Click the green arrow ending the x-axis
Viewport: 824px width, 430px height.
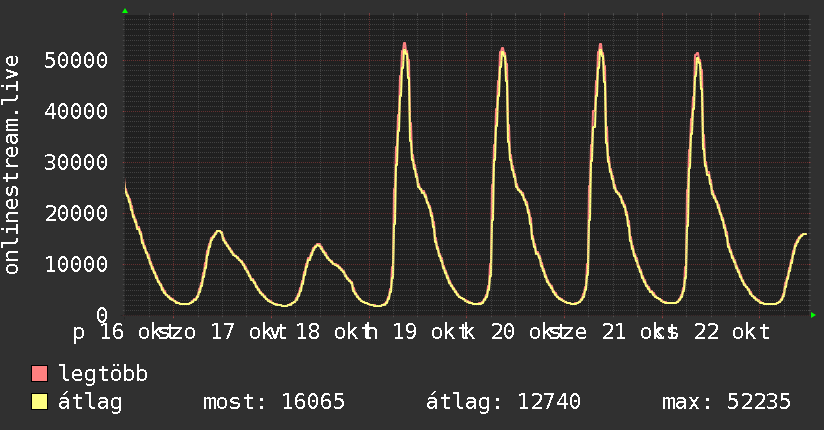tap(813, 315)
